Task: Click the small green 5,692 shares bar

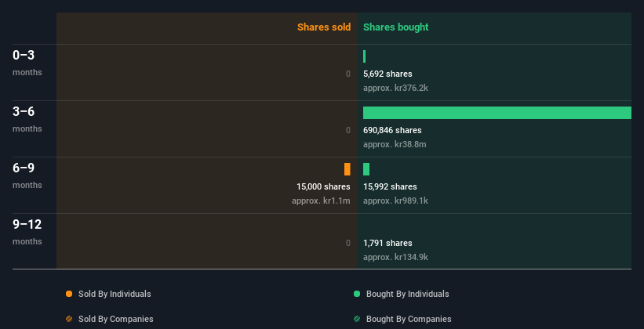Action: (364, 56)
